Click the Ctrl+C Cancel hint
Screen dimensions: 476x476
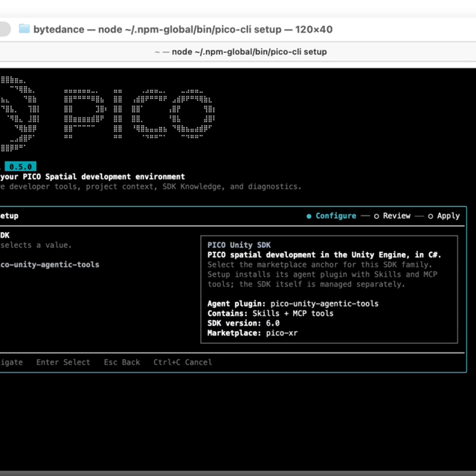pos(182,362)
